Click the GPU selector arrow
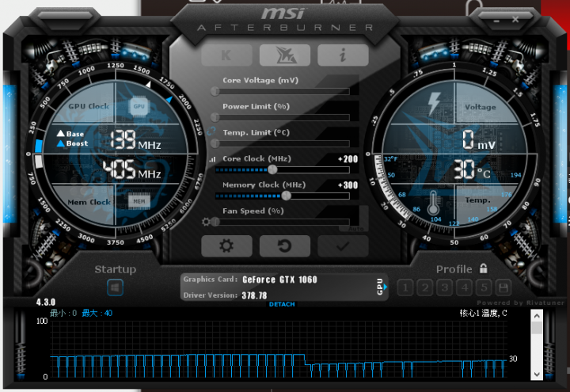This screenshot has width=570, height=392. tap(386, 287)
